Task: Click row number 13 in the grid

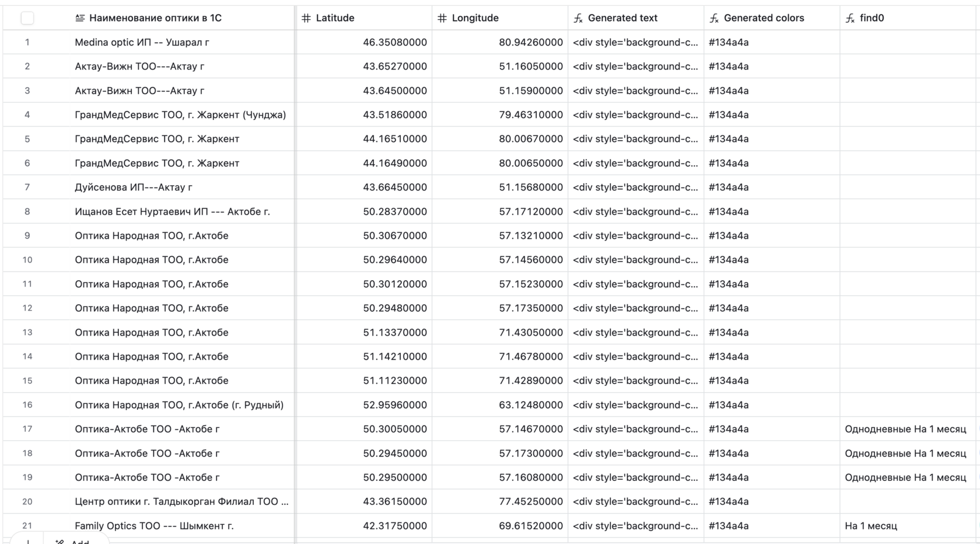Action: click(27, 333)
